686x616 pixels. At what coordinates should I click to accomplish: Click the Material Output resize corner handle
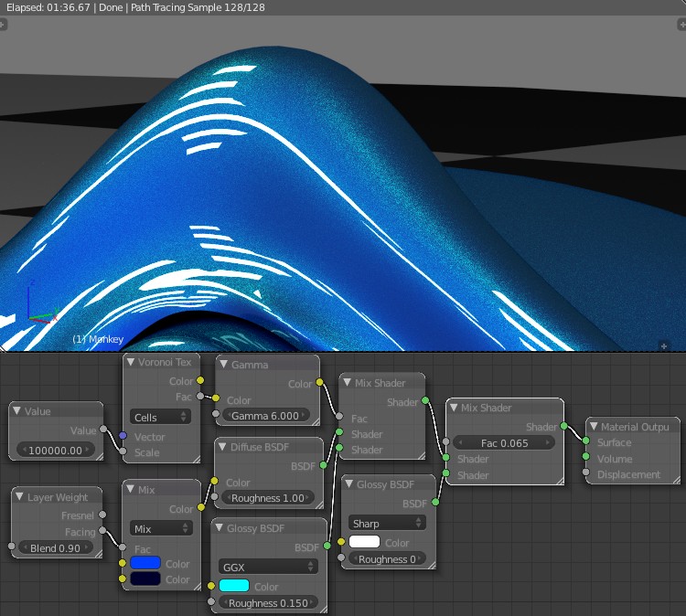(x=676, y=480)
